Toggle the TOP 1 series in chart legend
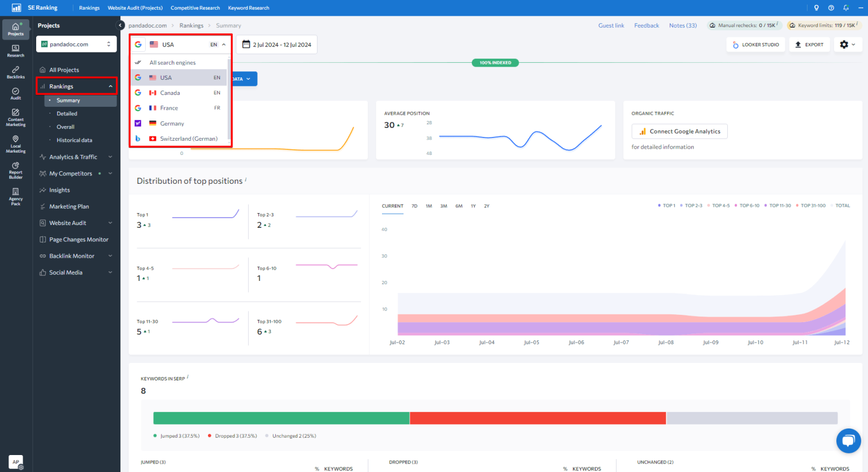Image resolution: width=868 pixels, height=472 pixels. [667, 205]
